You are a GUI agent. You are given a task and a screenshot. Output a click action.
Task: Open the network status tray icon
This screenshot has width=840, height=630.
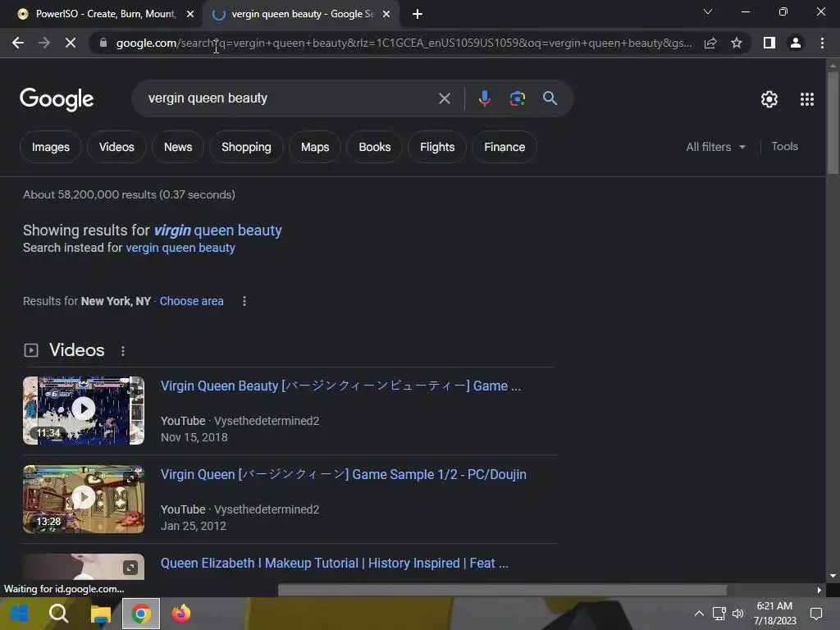coord(719,614)
